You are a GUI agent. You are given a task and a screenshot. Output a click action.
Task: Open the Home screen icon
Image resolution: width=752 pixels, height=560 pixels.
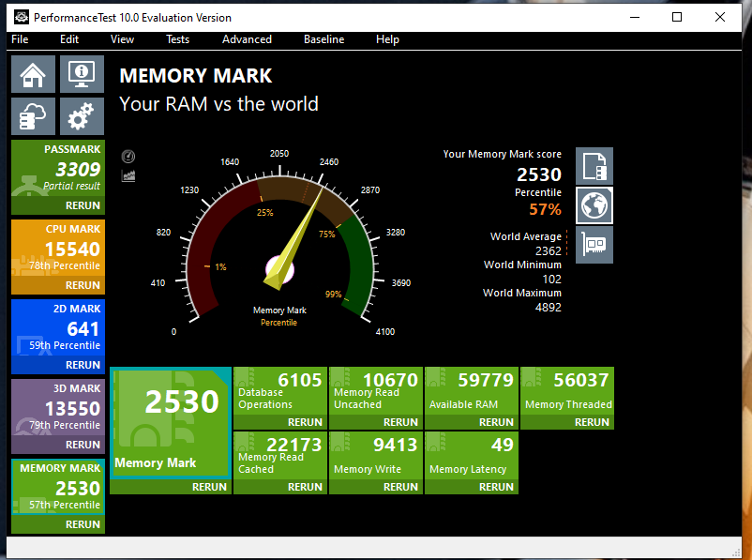[x=33, y=74]
